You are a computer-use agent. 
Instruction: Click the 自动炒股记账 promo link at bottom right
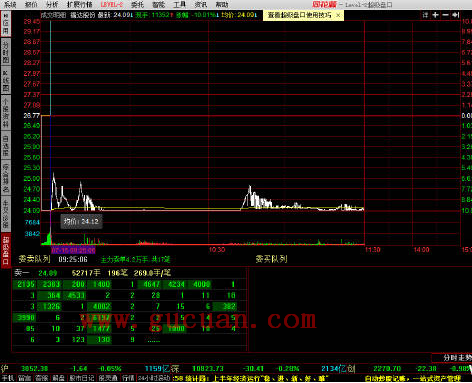pyautogui.click(x=413, y=378)
